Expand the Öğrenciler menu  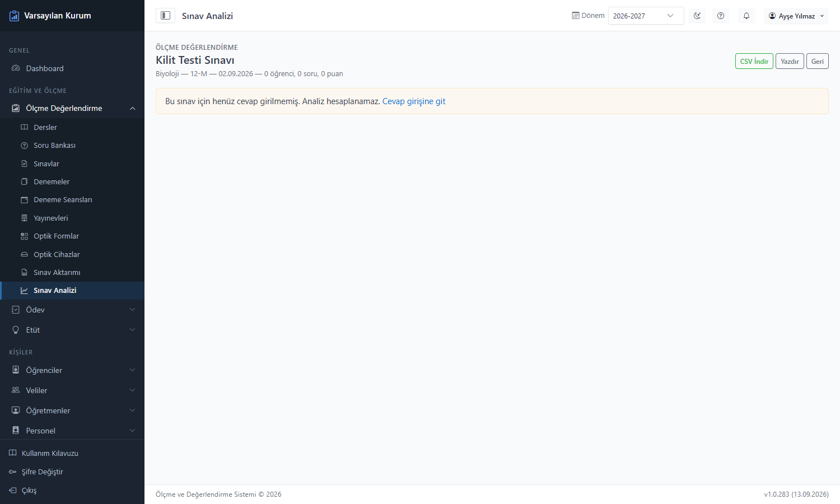point(72,370)
